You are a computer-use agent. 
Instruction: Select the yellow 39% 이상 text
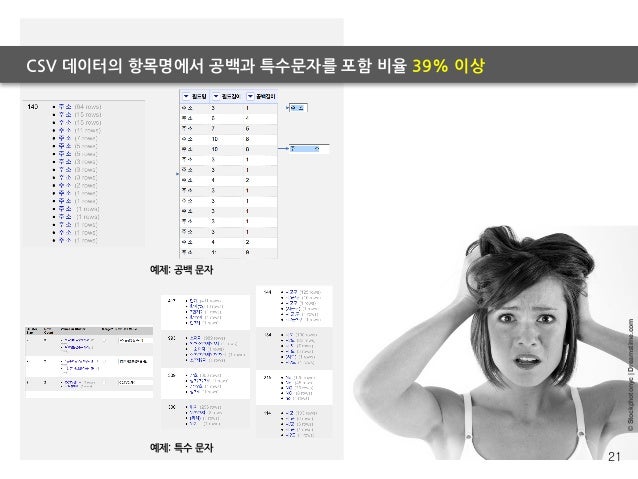(x=448, y=66)
